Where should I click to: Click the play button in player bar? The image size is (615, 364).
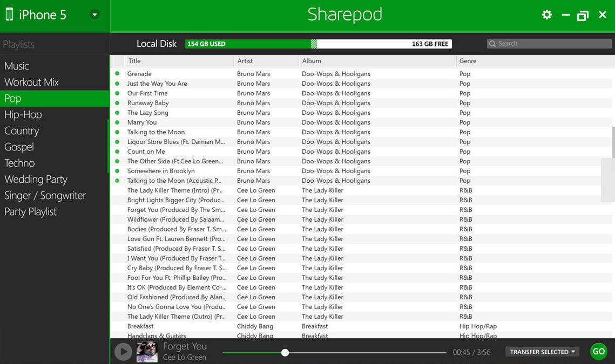tap(123, 352)
